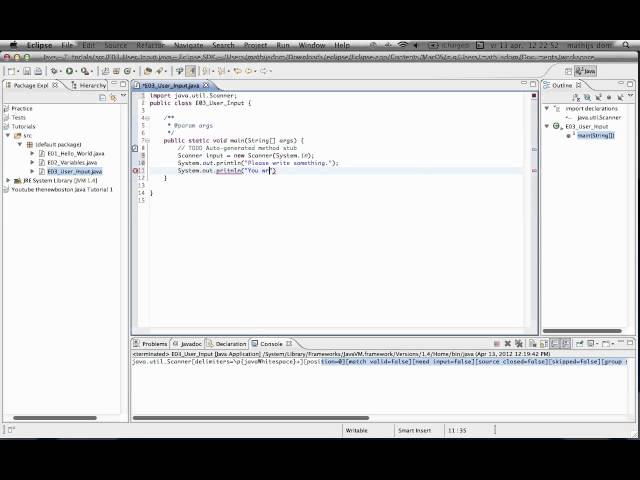Toggle Hide Local Types in Outline
This screenshot has height=480, width=640.
(620, 97)
